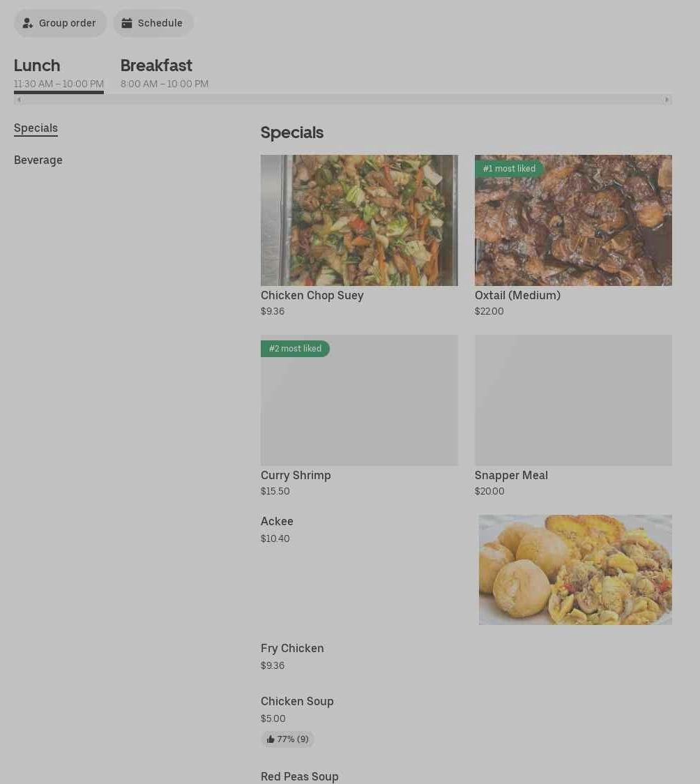The image size is (700, 784).
Task: Click the #2 most liked badge
Action: pyautogui.click(x=295, y=349)
